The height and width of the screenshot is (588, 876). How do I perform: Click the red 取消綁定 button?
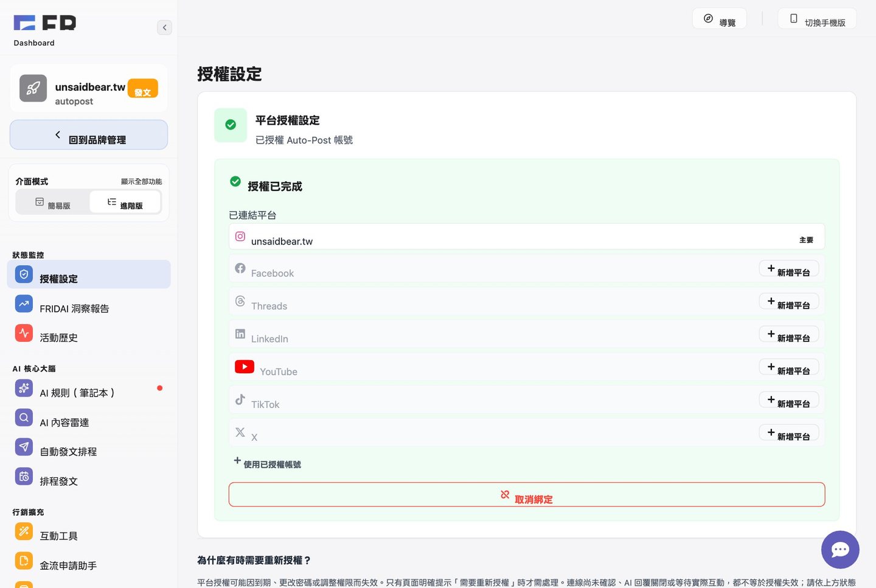[527, 495]
